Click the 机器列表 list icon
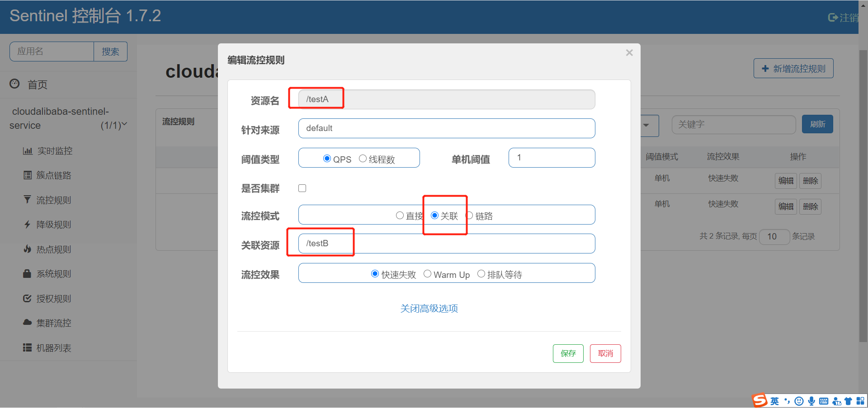Screen dimensions: 868x408 tap(28, 347)
